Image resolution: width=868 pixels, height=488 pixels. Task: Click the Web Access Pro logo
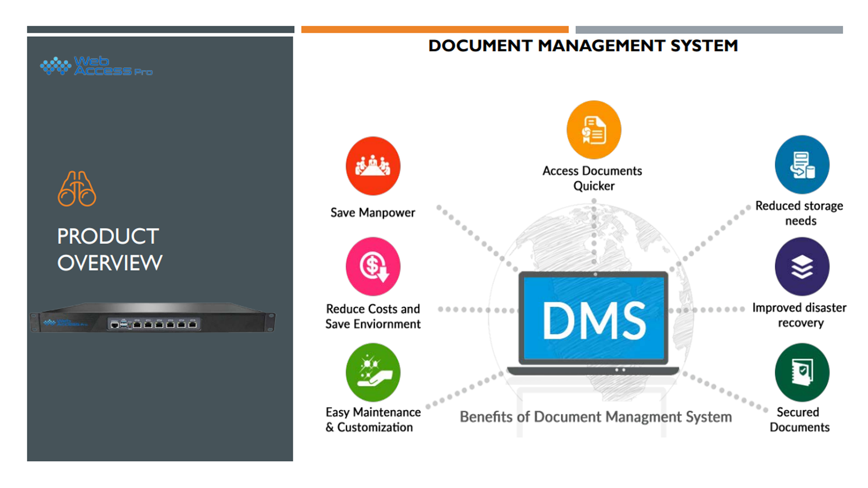(96, 66)
